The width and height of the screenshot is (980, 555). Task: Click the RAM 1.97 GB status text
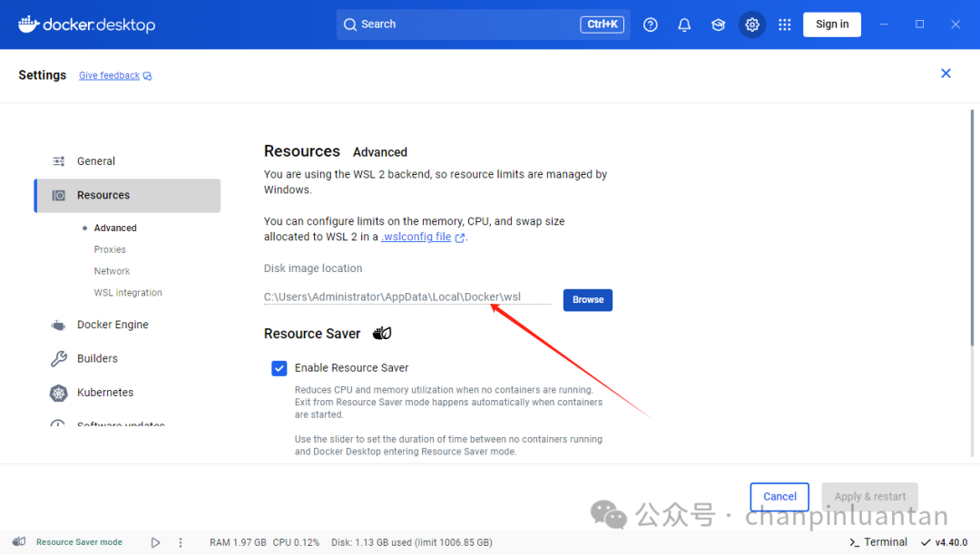238,542
